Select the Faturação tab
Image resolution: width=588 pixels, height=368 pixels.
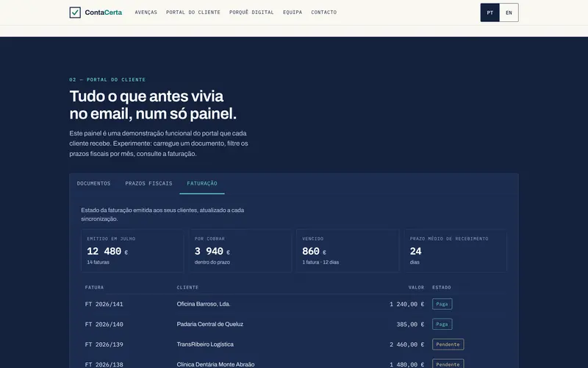click(x=202, y=183)
